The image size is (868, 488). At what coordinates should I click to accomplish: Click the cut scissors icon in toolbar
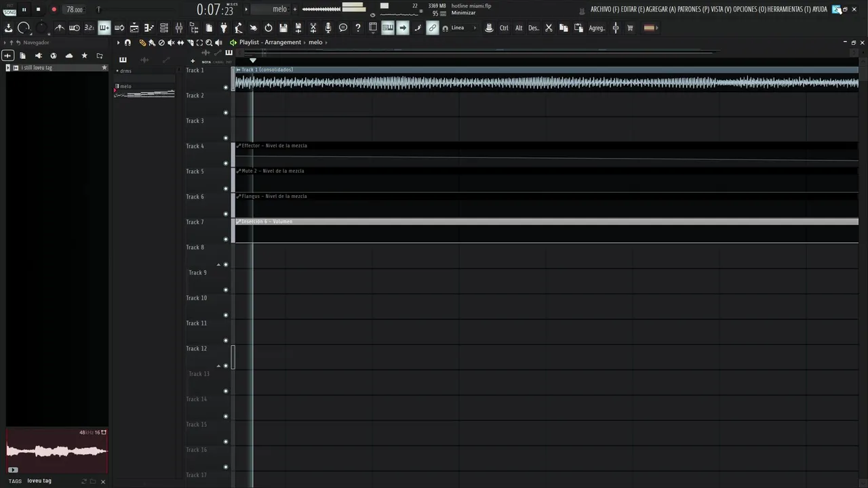[549, 28]
